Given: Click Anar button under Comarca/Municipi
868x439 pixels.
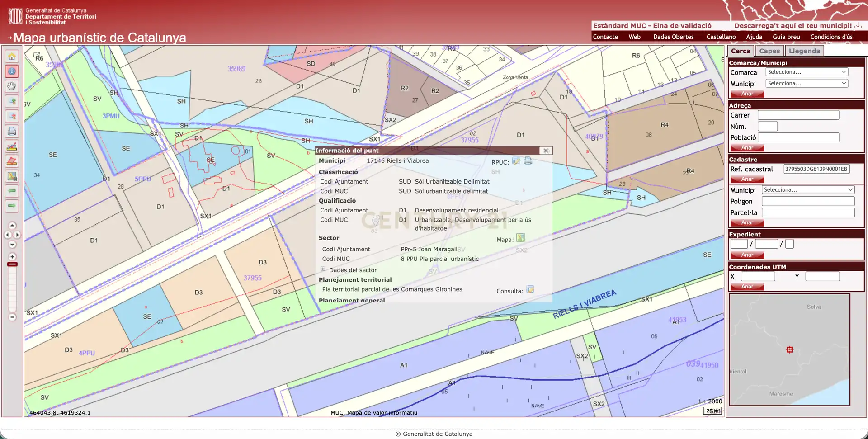Looking at the screenshot, I should [747, 94].
